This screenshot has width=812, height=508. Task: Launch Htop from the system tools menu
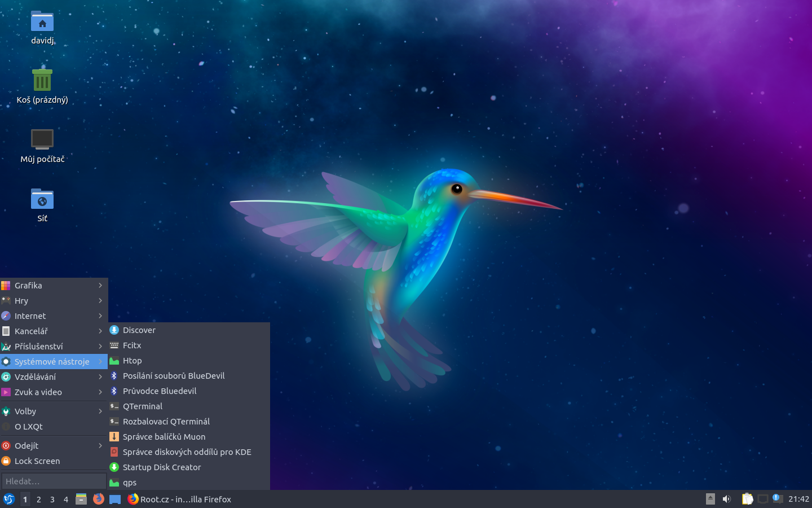pyautogui.click(x=133, y=360)
